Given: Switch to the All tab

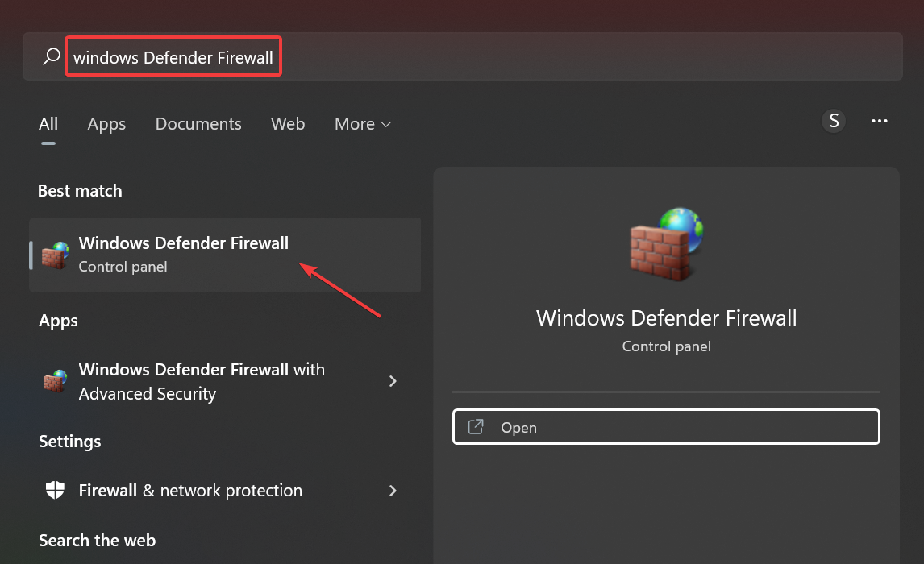Looking at the screenshot, I should coord(48,123).
